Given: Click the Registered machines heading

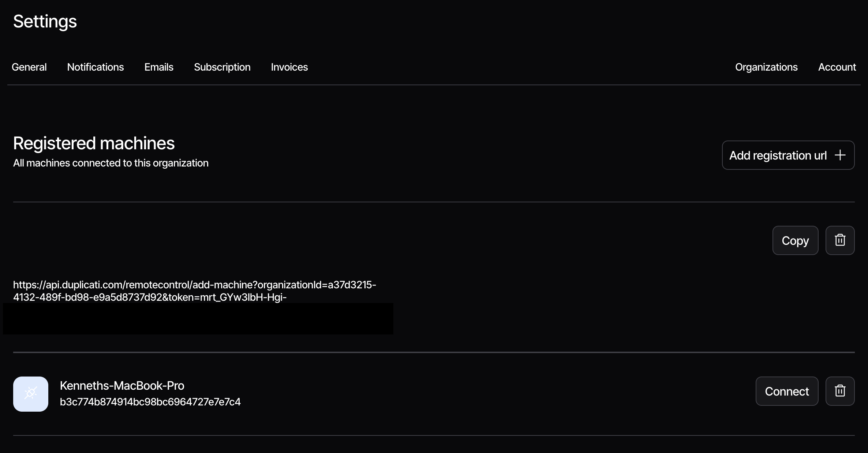Looking at the screenshot, I should point(94,143).
